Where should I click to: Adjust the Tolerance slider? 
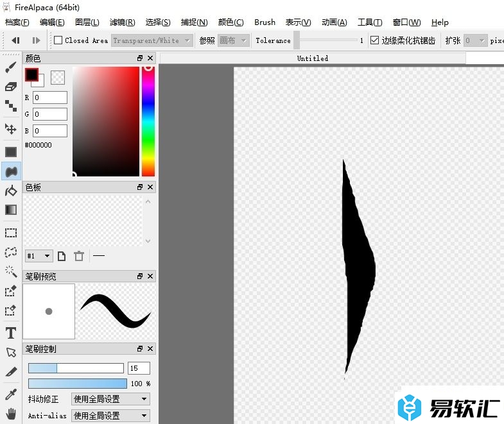click(x=326, y=40)
